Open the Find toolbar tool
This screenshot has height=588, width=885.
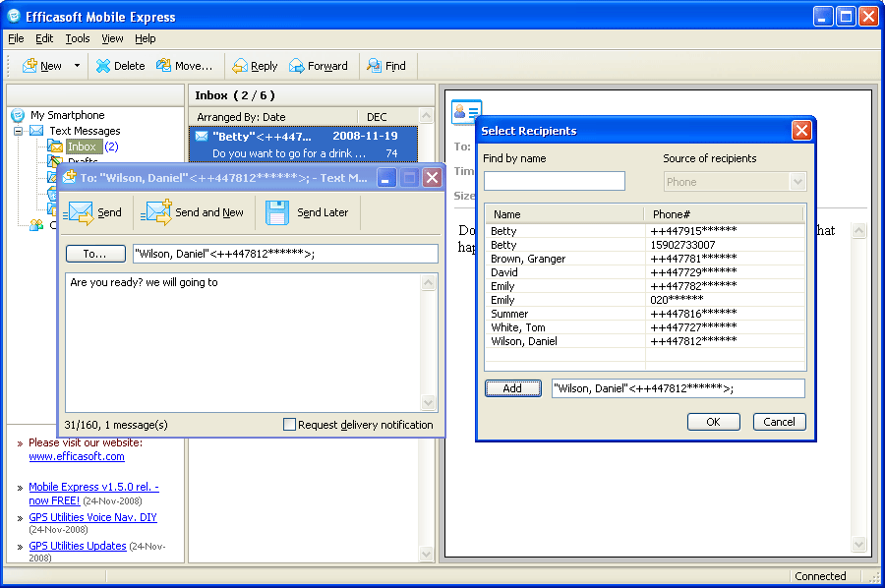(386, 66)
